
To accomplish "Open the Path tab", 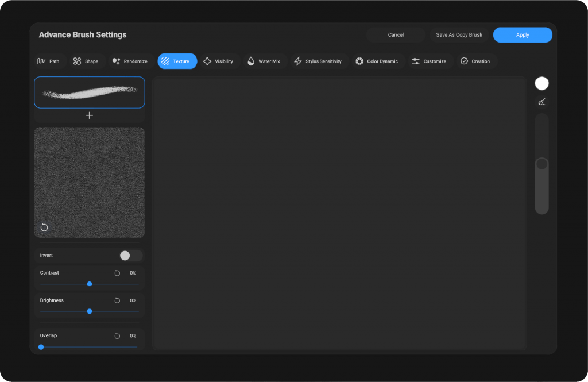I will click(x=49, y=61).
